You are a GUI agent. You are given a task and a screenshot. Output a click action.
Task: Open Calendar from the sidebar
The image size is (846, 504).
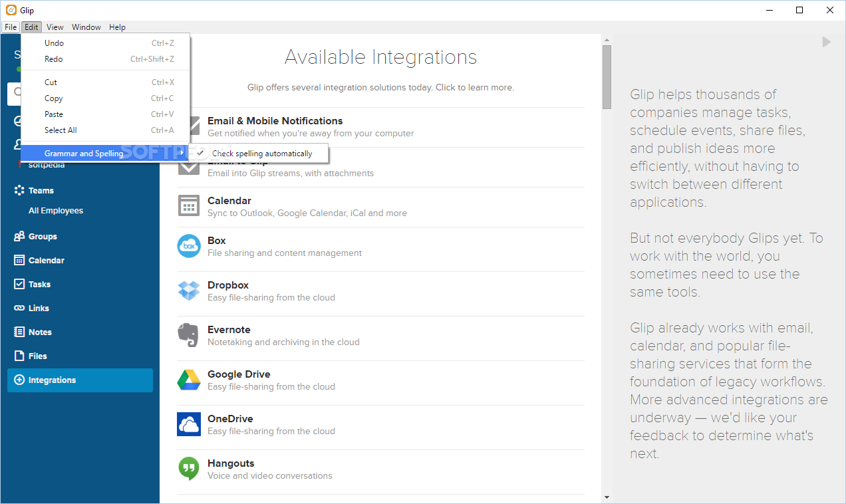47,261
